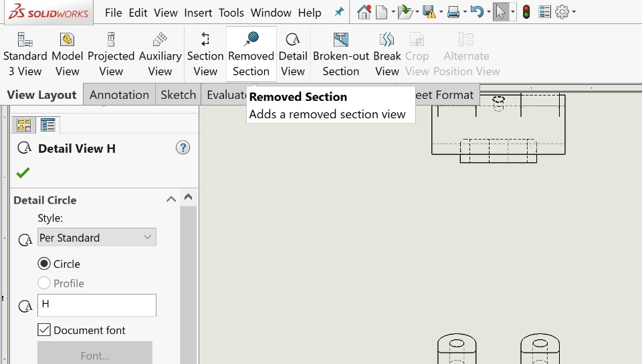Open the File menu
This screenshot has width=642, height=364.
pos(114,13)
